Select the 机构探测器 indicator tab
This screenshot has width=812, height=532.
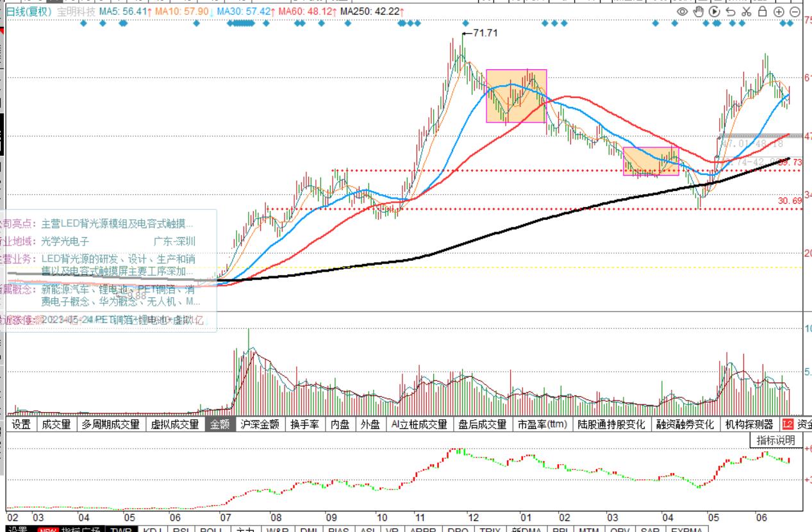[749, 424]
